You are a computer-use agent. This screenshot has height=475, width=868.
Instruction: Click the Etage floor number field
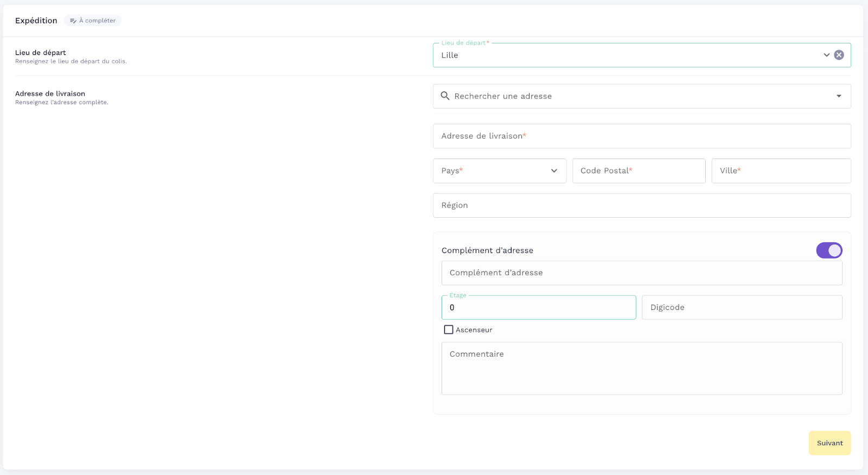point(538,308)
